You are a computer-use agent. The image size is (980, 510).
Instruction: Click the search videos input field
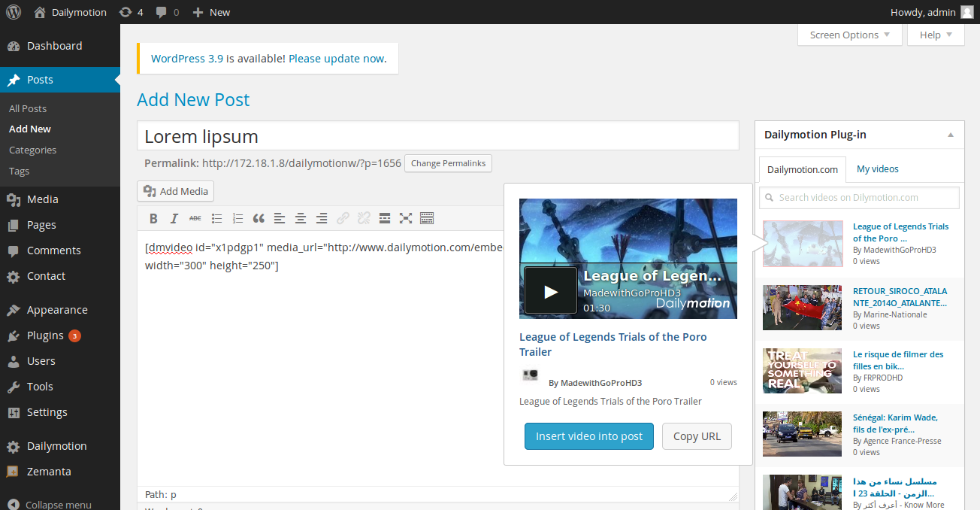pos(860,198)
